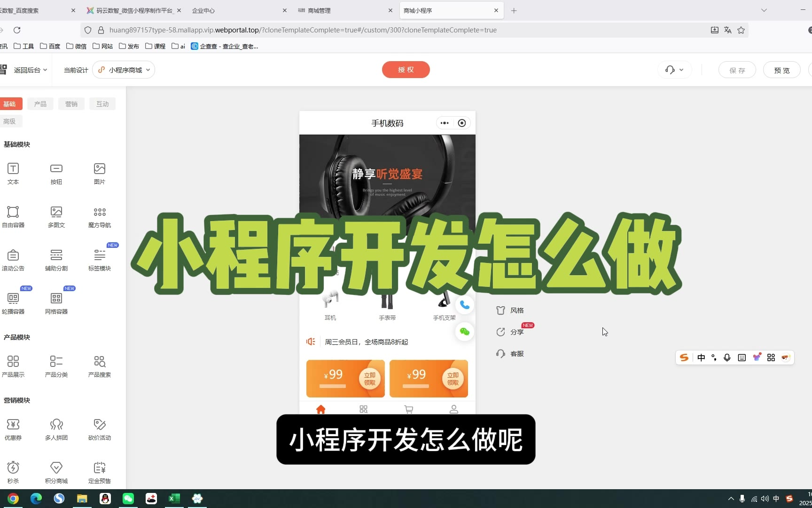
Task: Open a new browser tab
Action: tap(514, 10)
